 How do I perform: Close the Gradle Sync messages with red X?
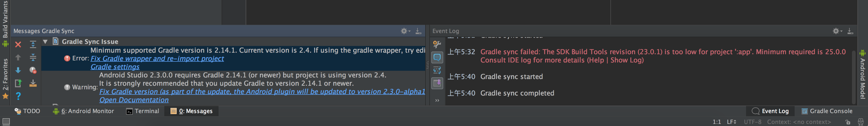[x=18, y=44]
